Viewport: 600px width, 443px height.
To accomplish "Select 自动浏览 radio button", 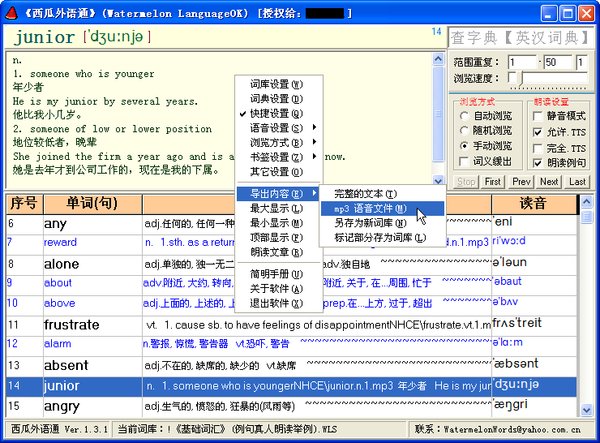I will pos(464,116).
